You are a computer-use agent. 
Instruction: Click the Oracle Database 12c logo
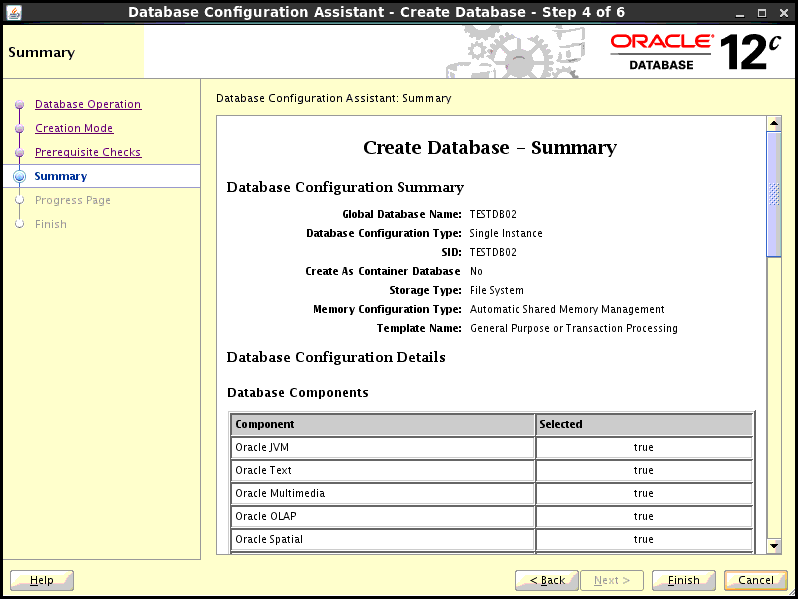pyautogui.click(x=695, y=52)
